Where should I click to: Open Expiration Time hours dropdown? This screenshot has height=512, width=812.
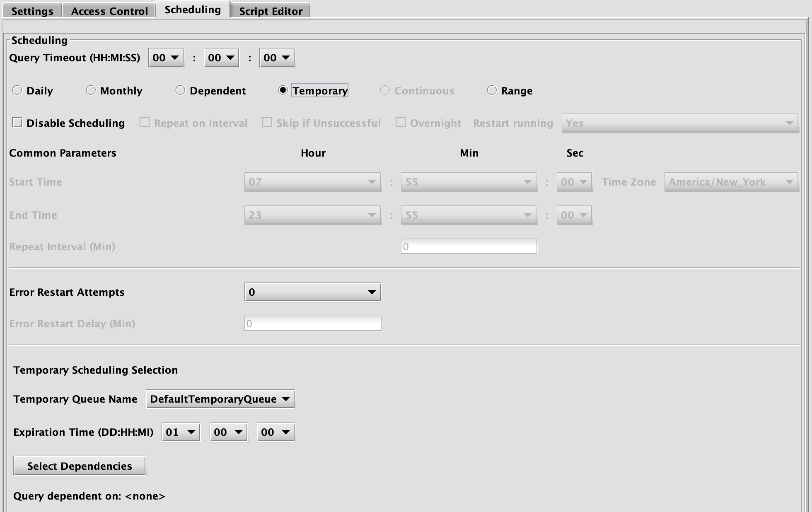(228, 432)
